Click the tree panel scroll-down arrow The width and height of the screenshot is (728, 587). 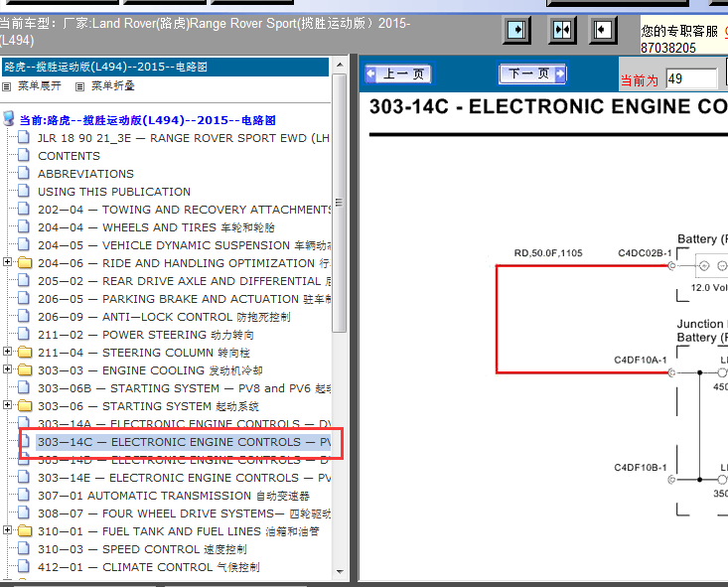click(340, 572)
